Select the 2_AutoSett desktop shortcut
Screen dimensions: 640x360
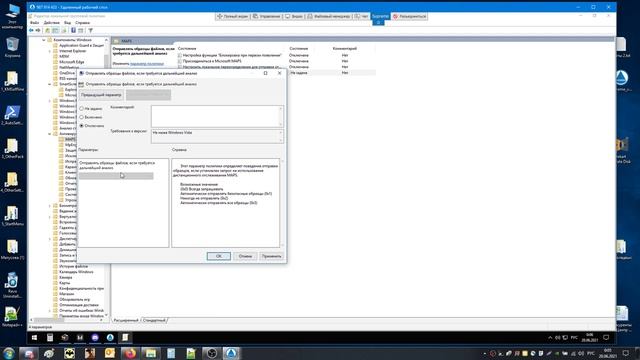pos(12,115)
